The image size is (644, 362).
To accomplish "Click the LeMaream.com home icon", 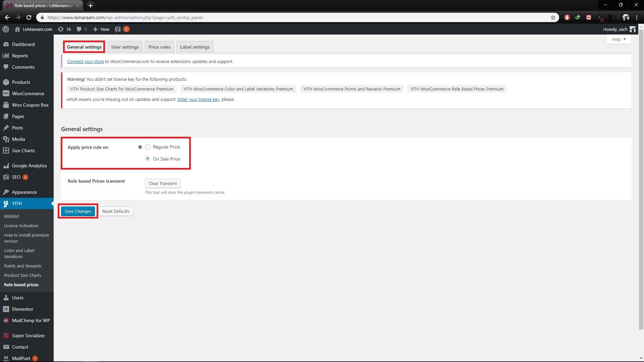I will pos(17,29).
